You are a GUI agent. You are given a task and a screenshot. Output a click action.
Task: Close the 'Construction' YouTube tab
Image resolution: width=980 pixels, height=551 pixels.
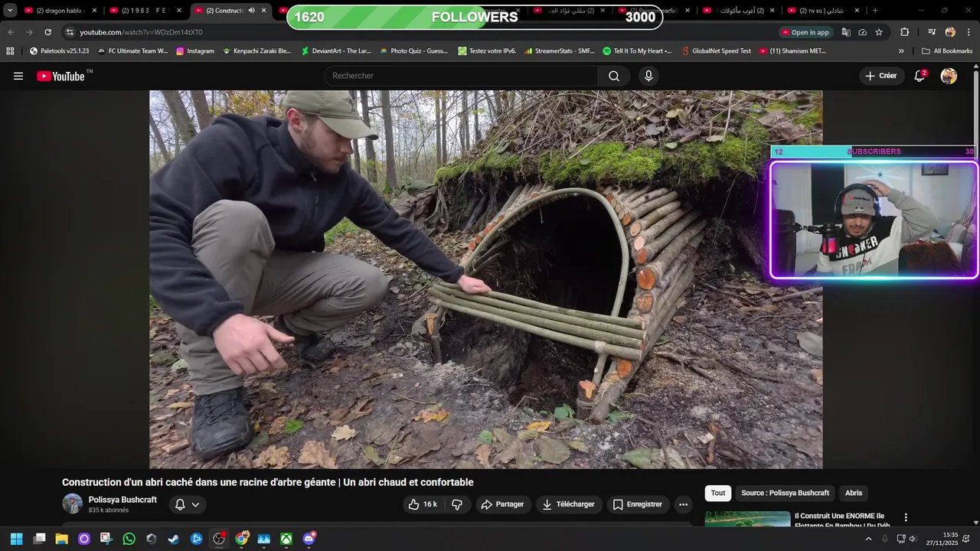(264, 11)
